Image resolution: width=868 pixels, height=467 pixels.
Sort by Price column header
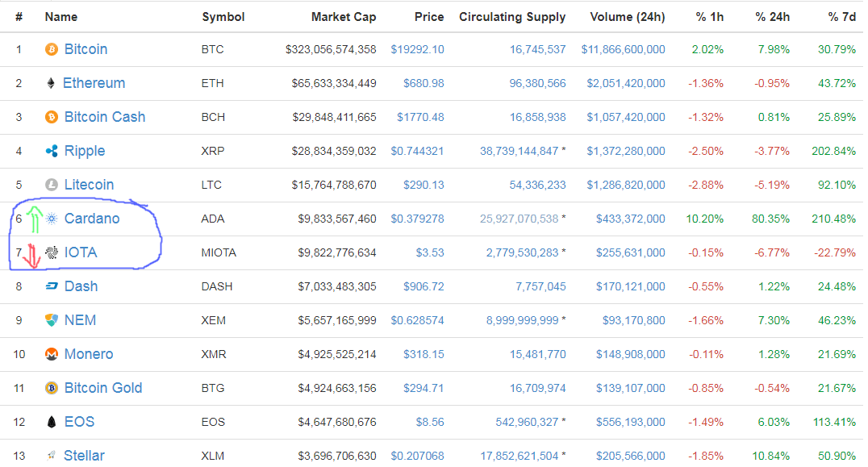(429, 17)
